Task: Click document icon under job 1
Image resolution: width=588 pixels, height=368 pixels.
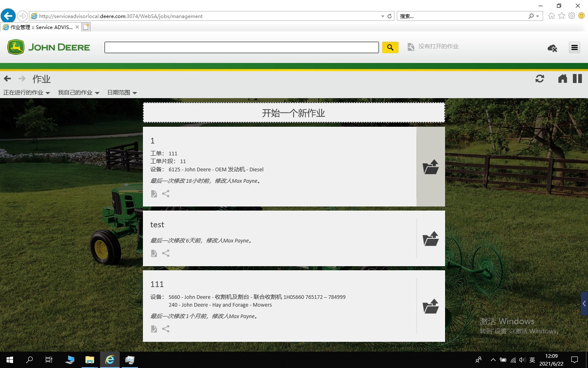Action: [x=154, y=194]
